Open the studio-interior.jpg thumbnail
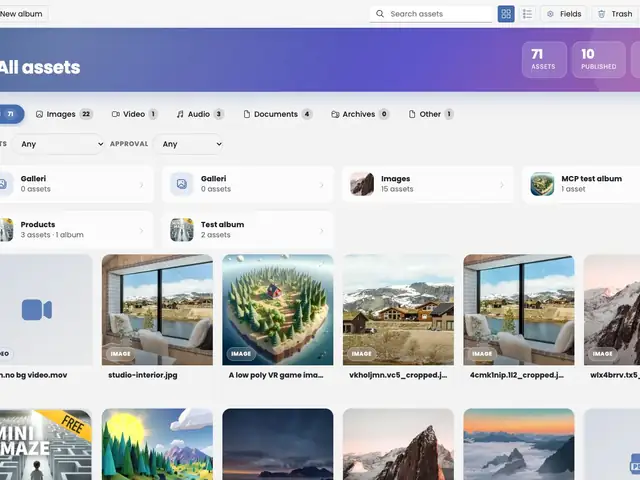This screenshot has height=480, width=640. coord(157,310)
